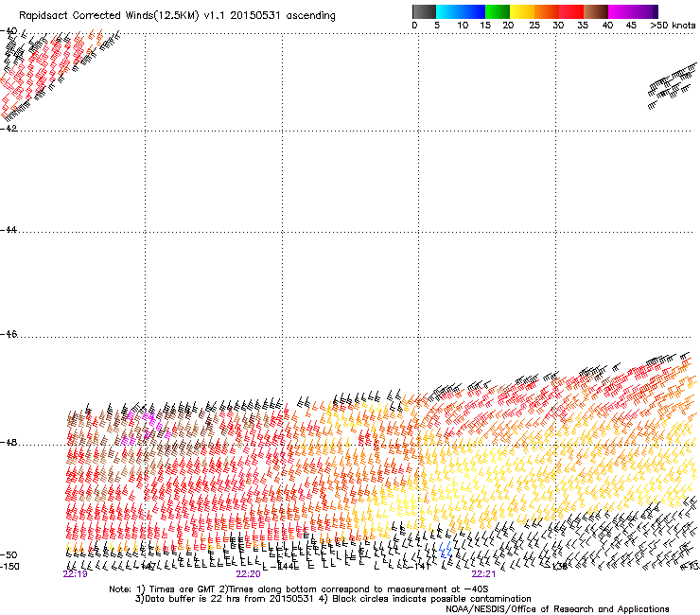Click the -150 longitude axis label
This screenshot has height=615, width=700.
point(9,567)
